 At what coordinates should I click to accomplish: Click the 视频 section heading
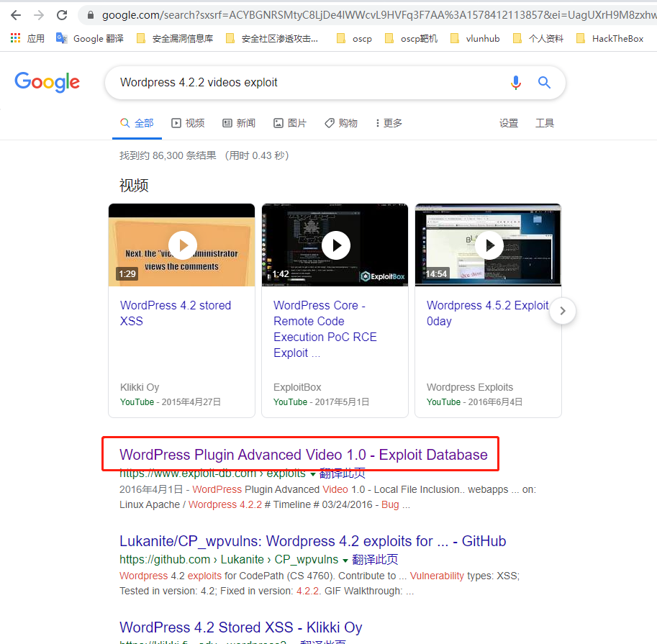(x=134, y=185)
